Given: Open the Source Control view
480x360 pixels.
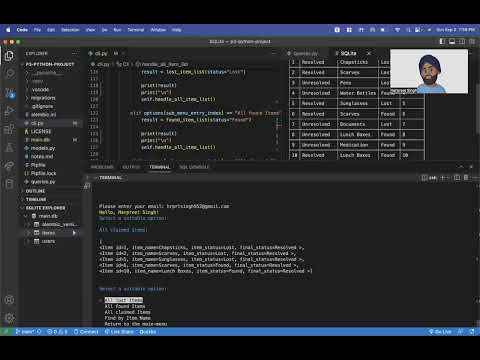Looking at the screenshot, I should pos(9,92).
